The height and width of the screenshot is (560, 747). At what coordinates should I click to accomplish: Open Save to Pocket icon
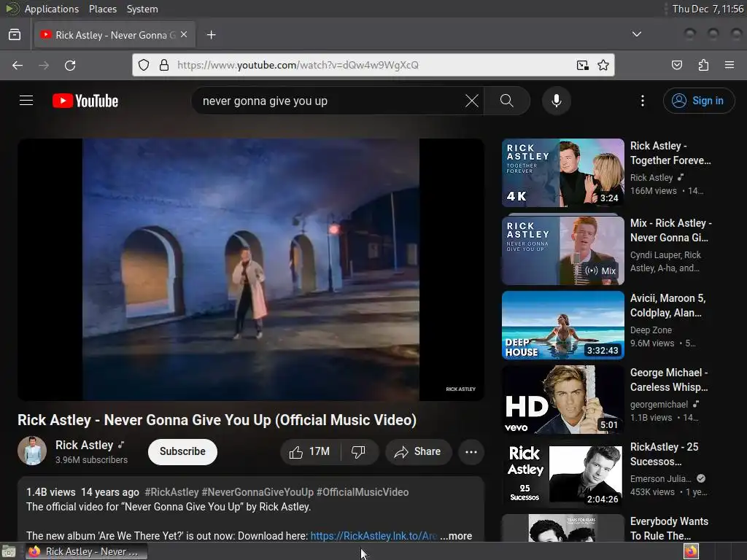[676, 65]
